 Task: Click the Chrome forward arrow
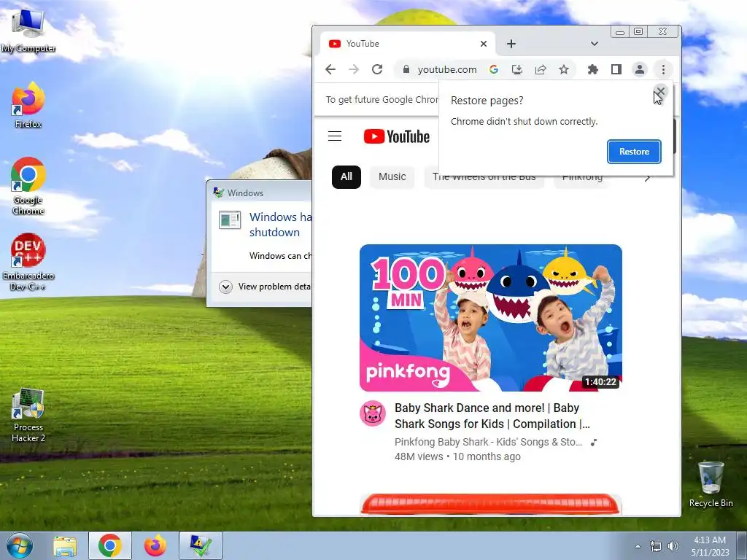pos(354,69)
